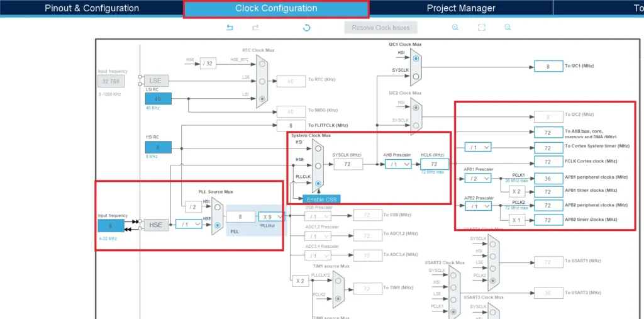The height and width of the screenshot is (319, 644).
Task: Open the Cortex System timer divider dropdown
Action: [478, 147]
